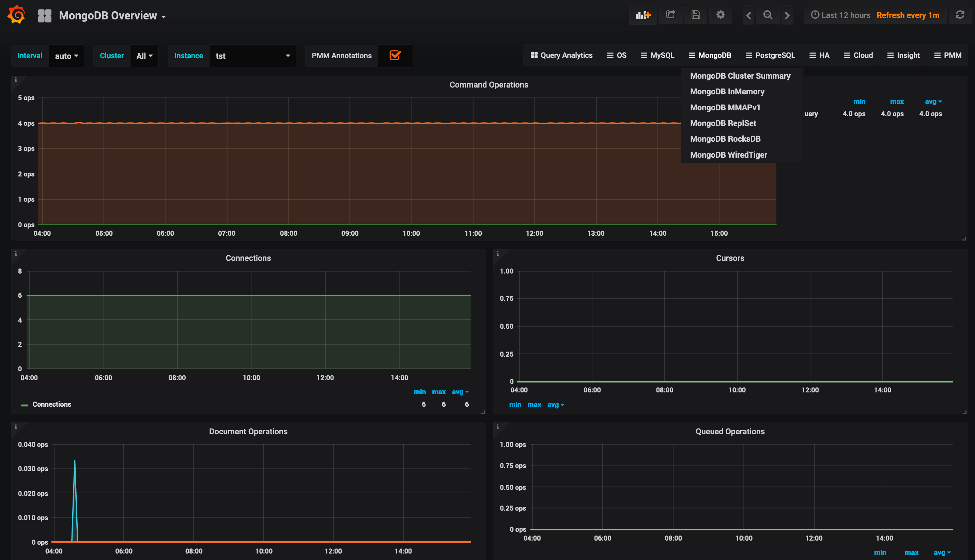Click the Interval variable label
975x560 pixels.
[x=30, y=56]
